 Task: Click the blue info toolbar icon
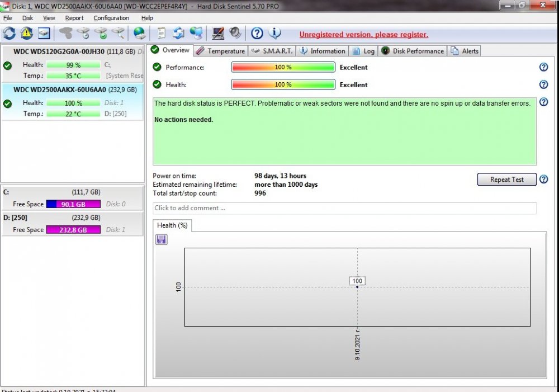[x=274, y=34]
